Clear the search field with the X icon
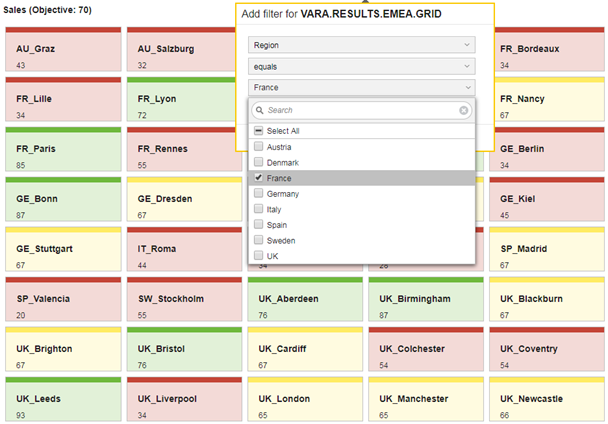608x424 pixels. coord(463,111)
